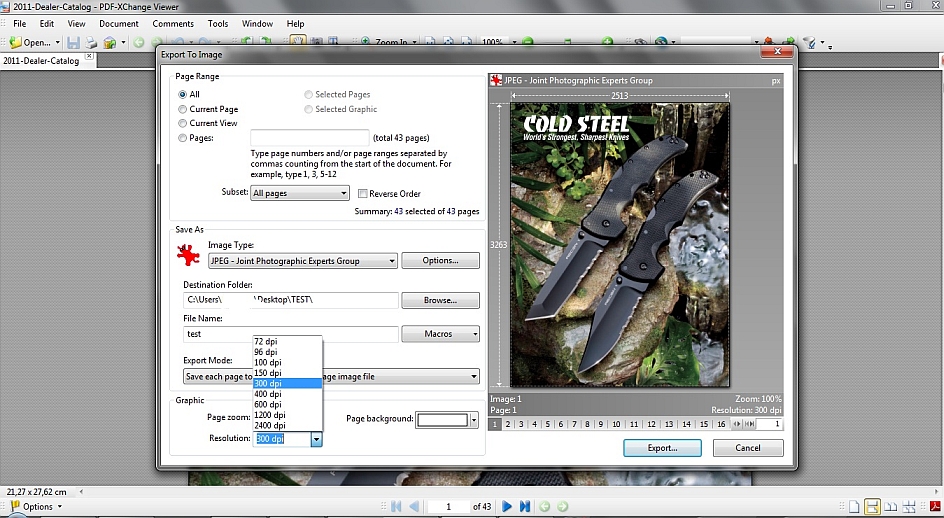Image resolution: width=944 pixels, height=518 pixels.
Task: Enable the Reverse Order checkbox
Action: 363,193
